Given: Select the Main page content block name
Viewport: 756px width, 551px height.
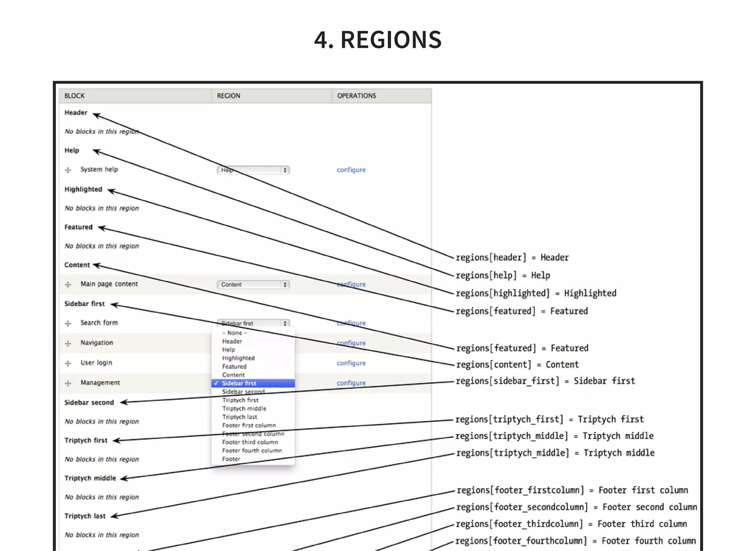Looking at the screenshot, I should point(109,284).
